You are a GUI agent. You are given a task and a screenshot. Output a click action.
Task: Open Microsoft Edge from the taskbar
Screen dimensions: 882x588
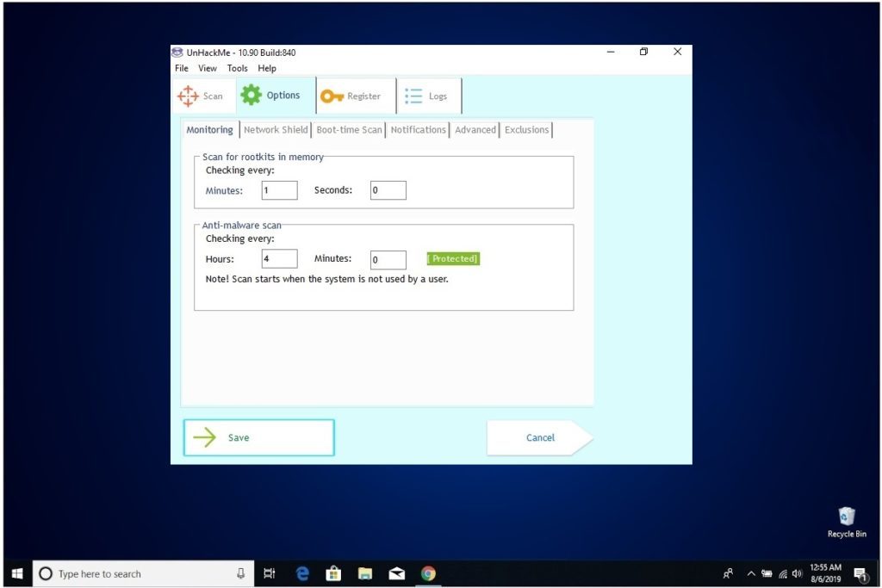[301, 573]
